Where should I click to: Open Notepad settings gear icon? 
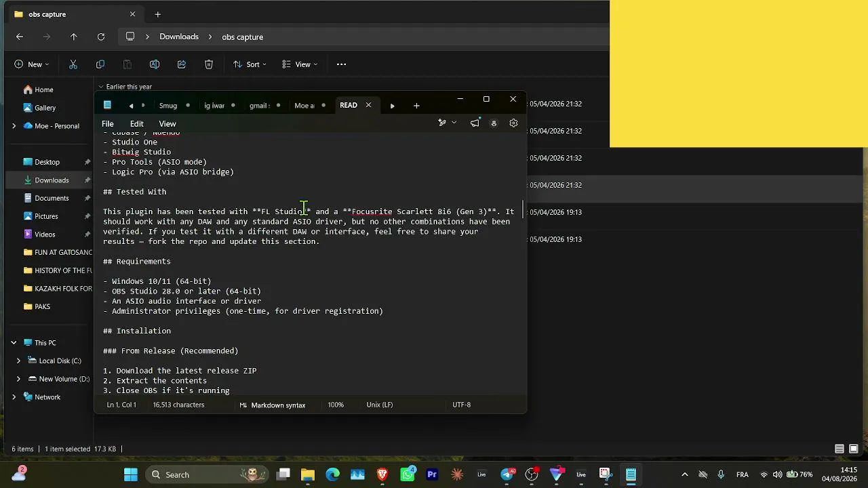point(513,123)
